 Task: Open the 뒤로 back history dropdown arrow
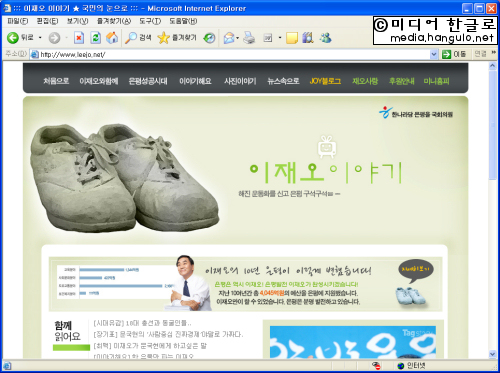[x=40, y=38]
